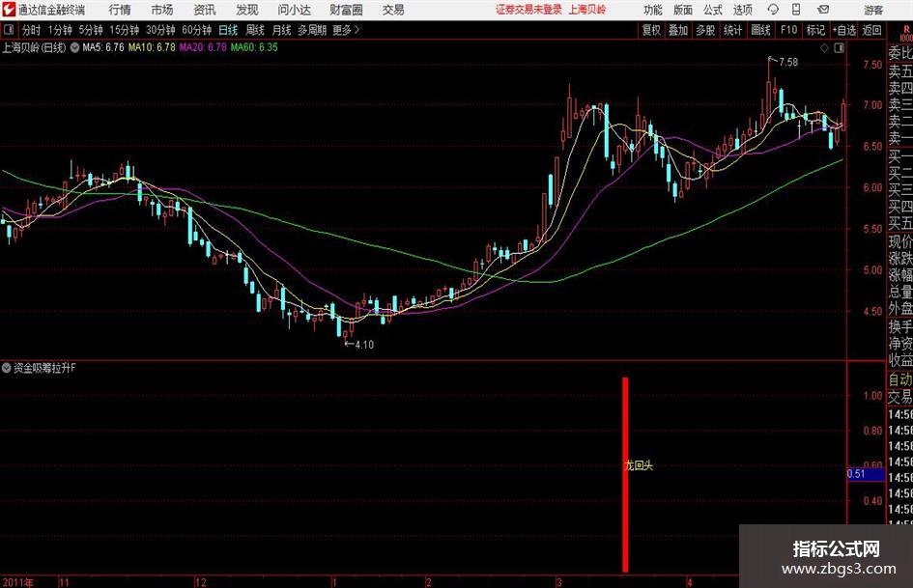
Task: Open the F10 company info button
Action: point(789,30)
